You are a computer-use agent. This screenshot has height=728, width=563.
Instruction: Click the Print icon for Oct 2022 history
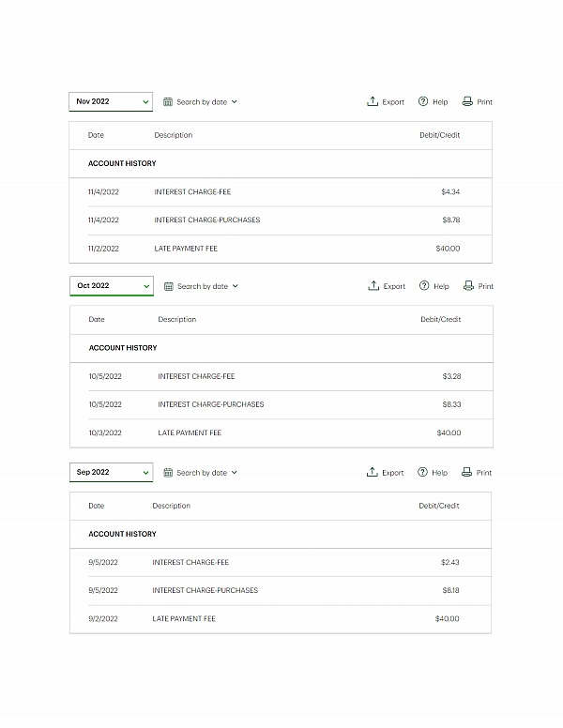tap(468, 285)
